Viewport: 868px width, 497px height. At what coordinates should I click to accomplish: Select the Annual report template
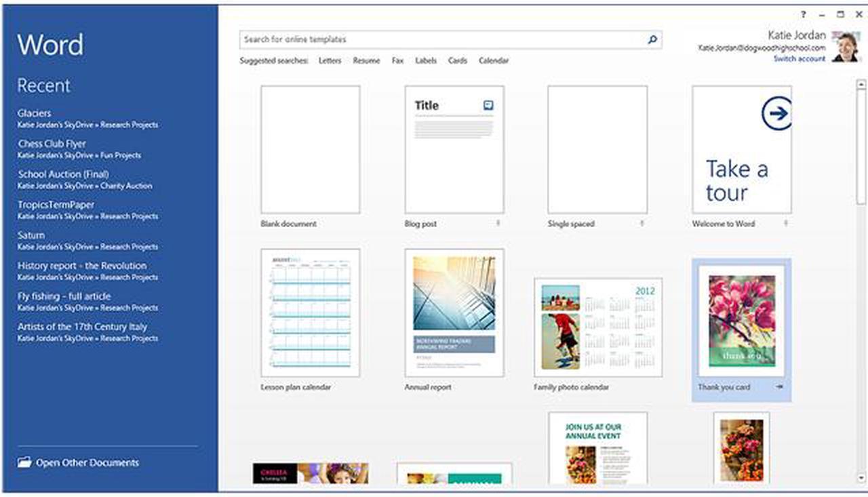454,313
